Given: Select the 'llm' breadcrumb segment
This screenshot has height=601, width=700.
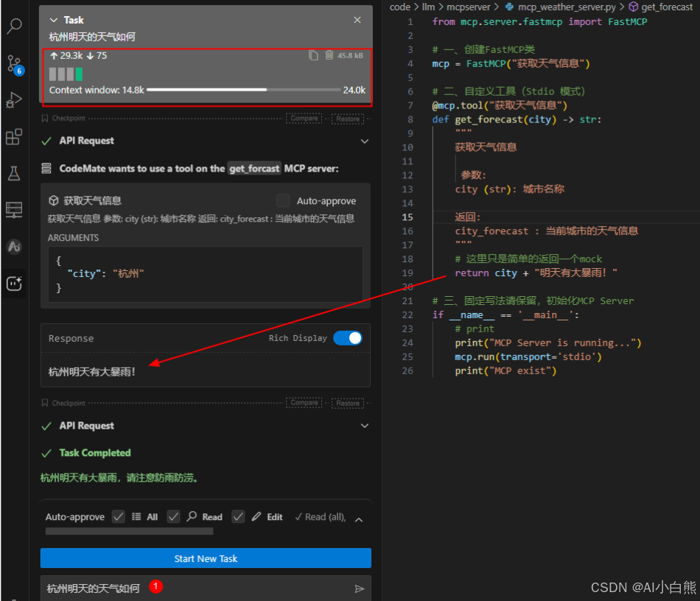Looking at the screenshot, I should (x=429, y=7).
